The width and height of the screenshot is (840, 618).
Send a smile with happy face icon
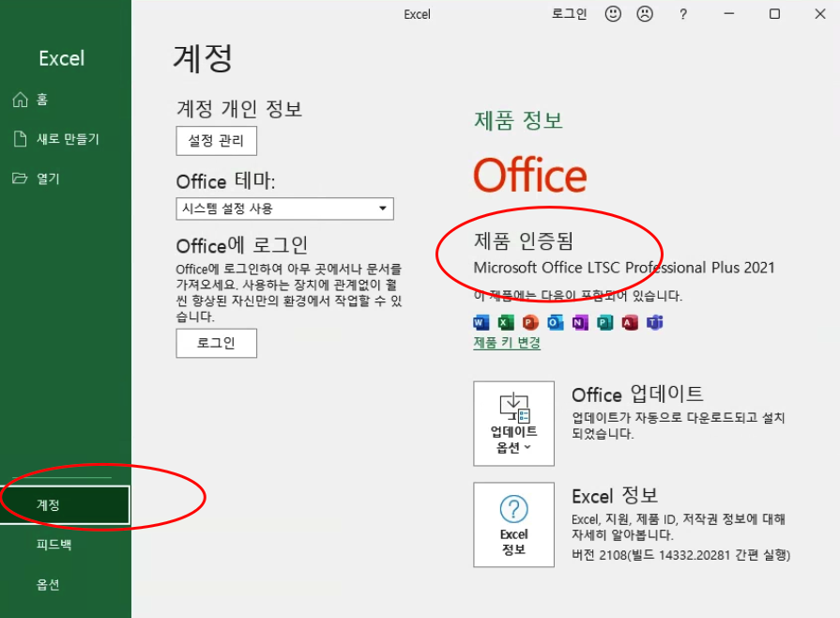pyautogui.click(x=613, y=13)
